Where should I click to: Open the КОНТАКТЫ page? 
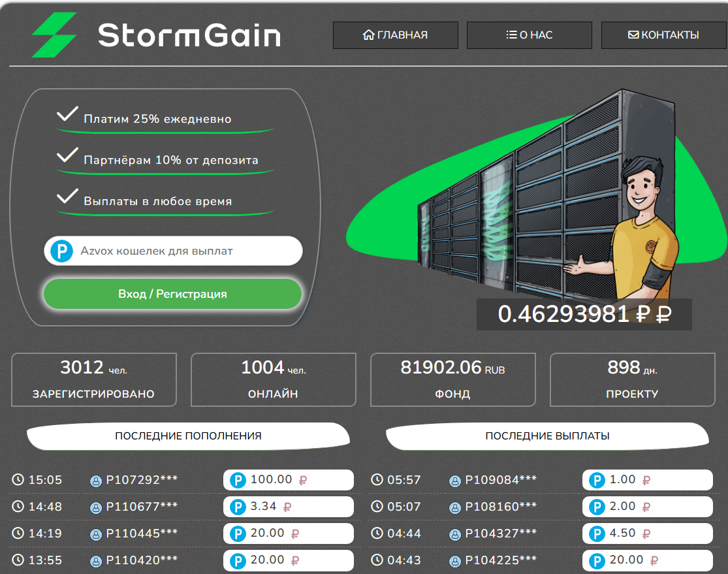pos(663,35)
